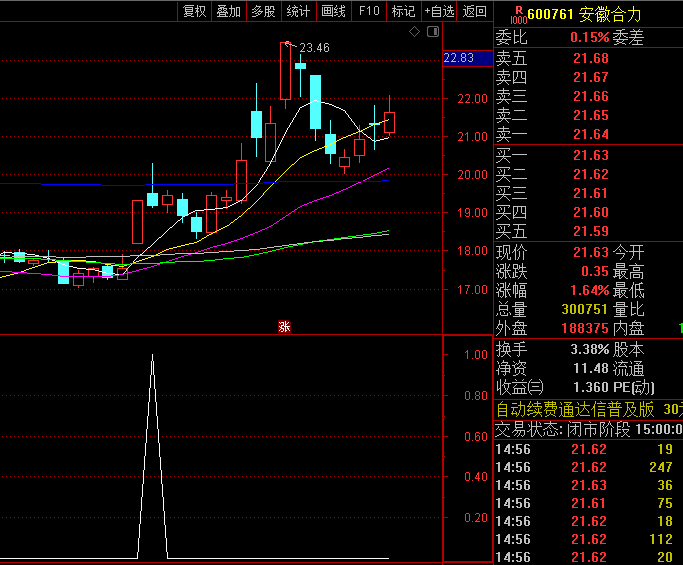Image resolution: width=683 pixels, height=565 pixels.
Task: Click the stock name 安徽合力
Action: 610,15
